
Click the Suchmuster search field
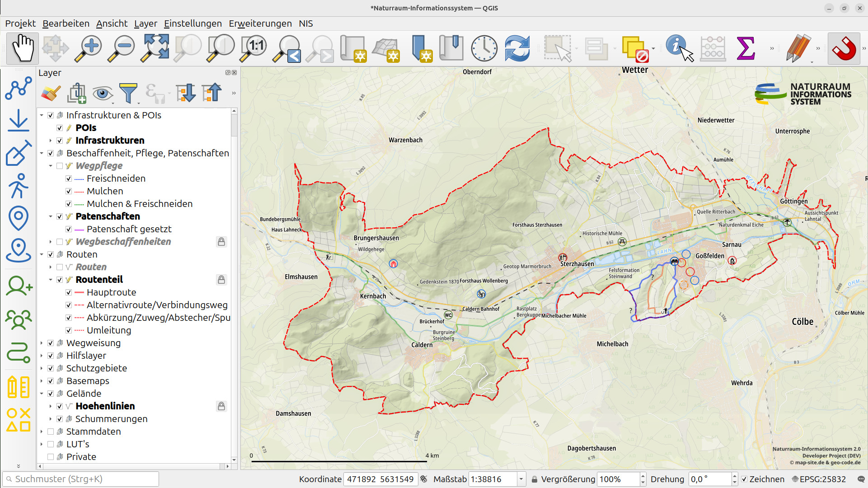[81, 479]
